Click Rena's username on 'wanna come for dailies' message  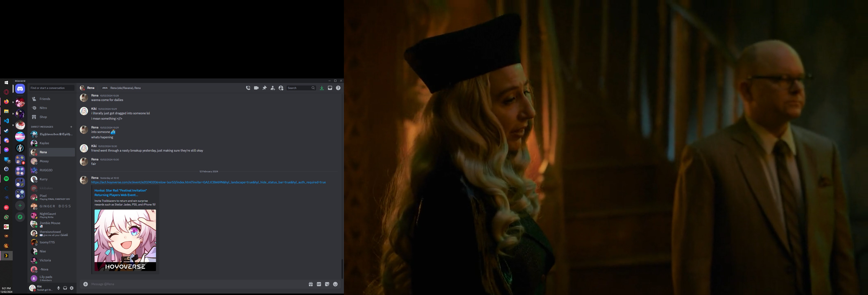pos(95,95)
